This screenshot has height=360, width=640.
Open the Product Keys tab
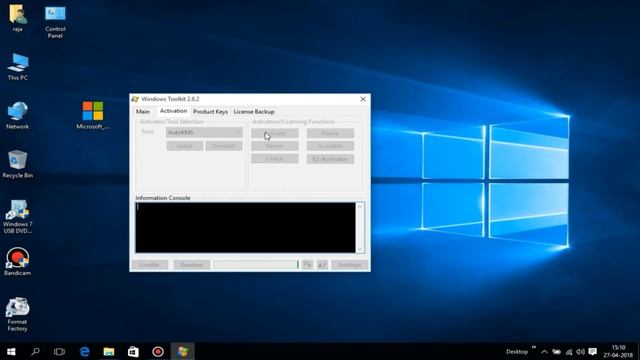(211, 111)
